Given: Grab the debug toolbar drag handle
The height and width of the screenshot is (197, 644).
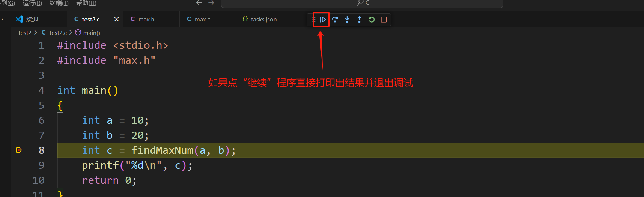Looking at the screenshot, I should [314, 20].
